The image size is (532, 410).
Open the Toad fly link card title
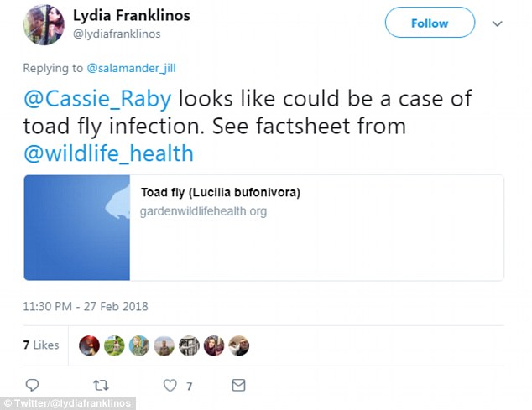(x=221, y=193)
